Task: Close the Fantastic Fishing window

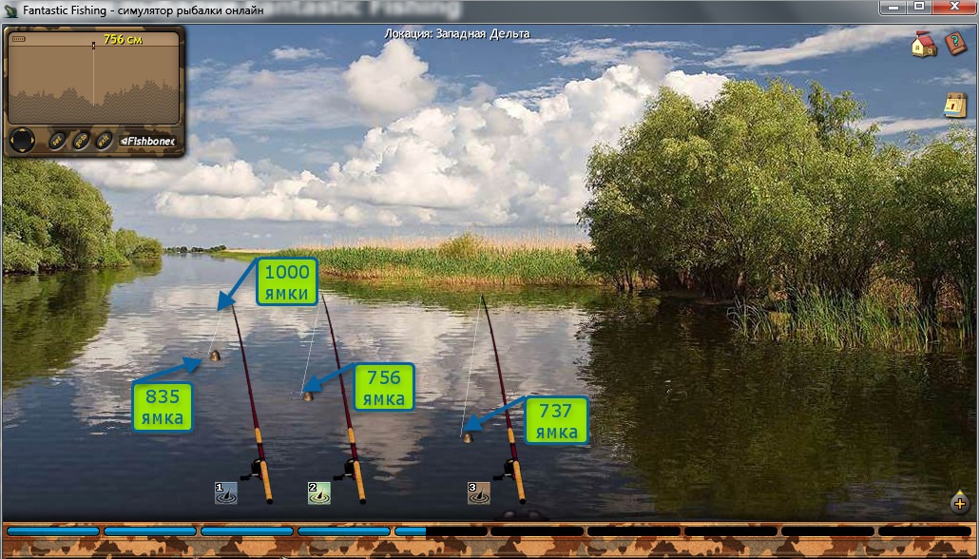Action: [x=954, y=8]
